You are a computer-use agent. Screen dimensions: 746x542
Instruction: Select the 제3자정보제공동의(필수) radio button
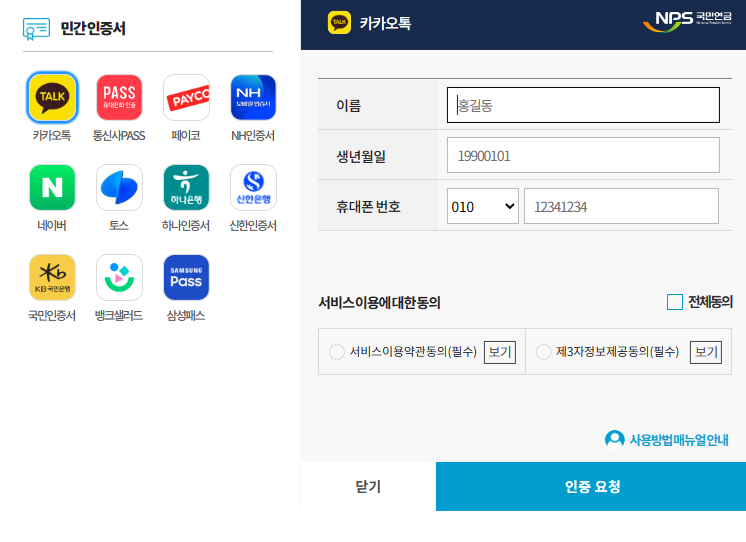click(543, 352)
